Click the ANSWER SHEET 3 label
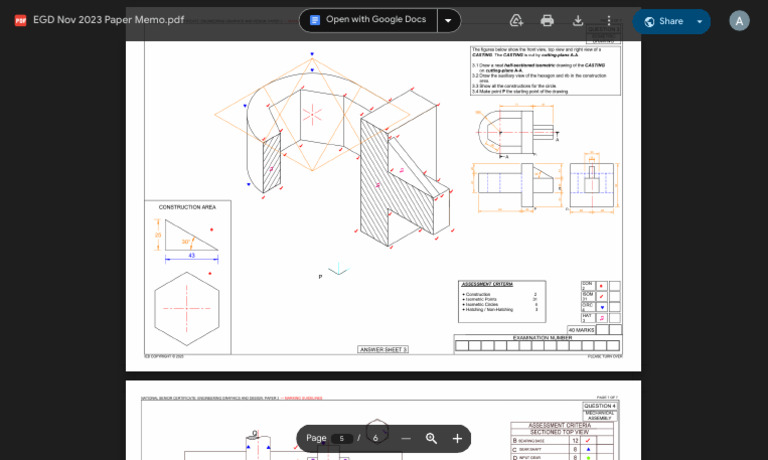768x460 pixels. pos(383,349)
